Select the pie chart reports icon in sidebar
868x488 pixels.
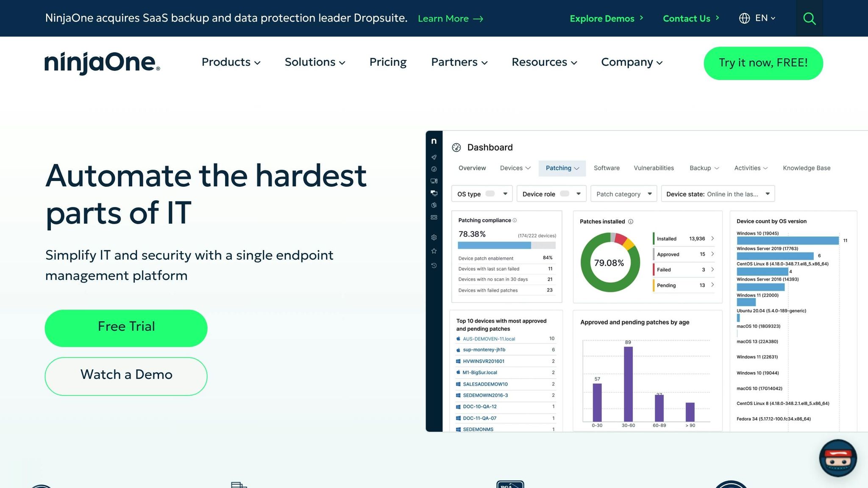point(434,205)
